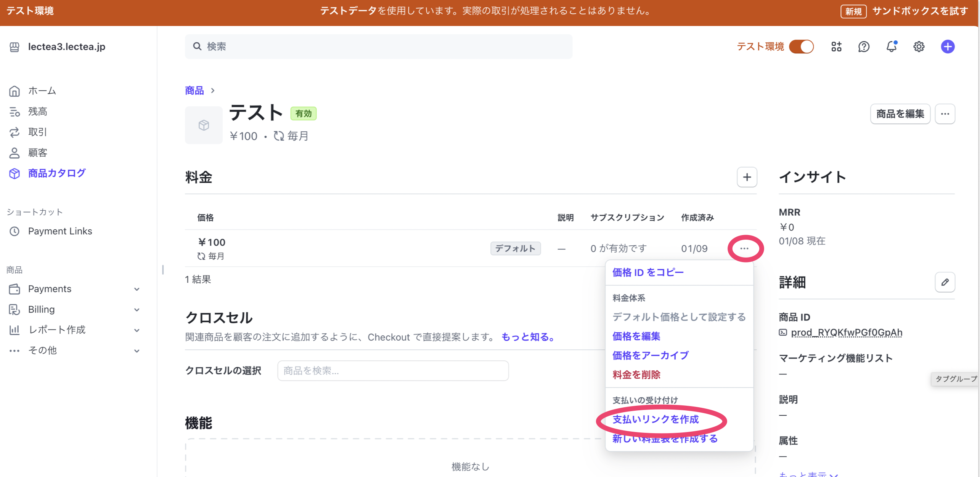Open the apps grid icon

pos(836,46)
